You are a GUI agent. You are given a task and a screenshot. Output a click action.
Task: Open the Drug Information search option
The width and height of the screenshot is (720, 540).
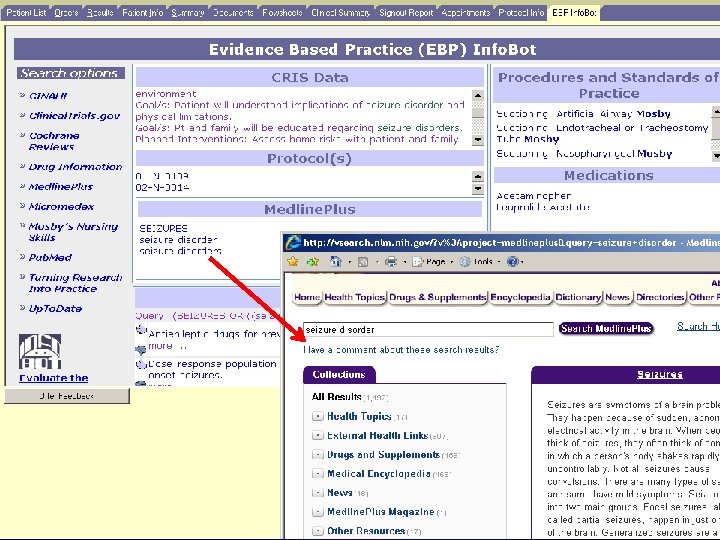pyautogui.click(x=75, y=167)
